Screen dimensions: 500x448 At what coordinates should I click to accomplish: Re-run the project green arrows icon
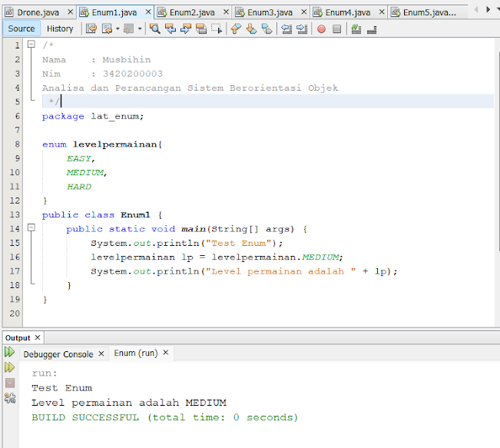click(9, 352)
